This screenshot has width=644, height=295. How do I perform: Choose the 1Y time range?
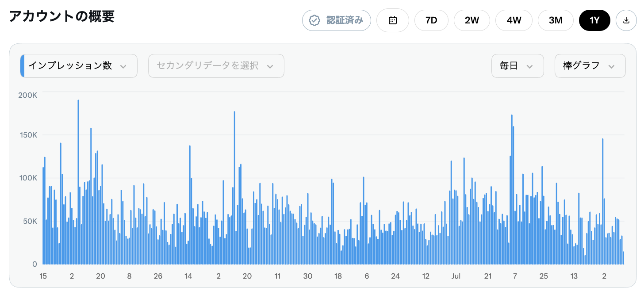594,20
